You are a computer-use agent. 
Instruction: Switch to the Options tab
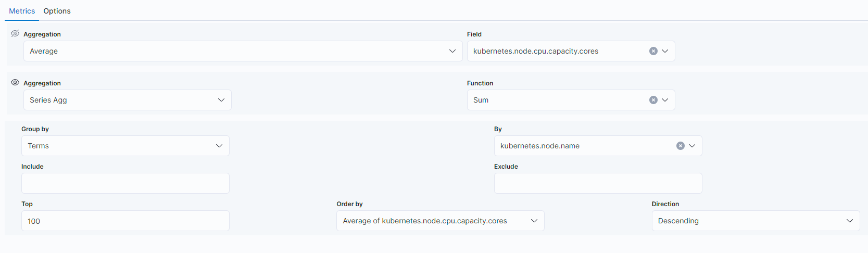point(57,11)
